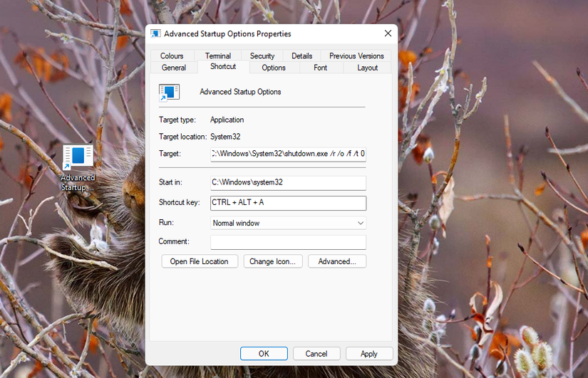Open the Font tab

(320, 68)
